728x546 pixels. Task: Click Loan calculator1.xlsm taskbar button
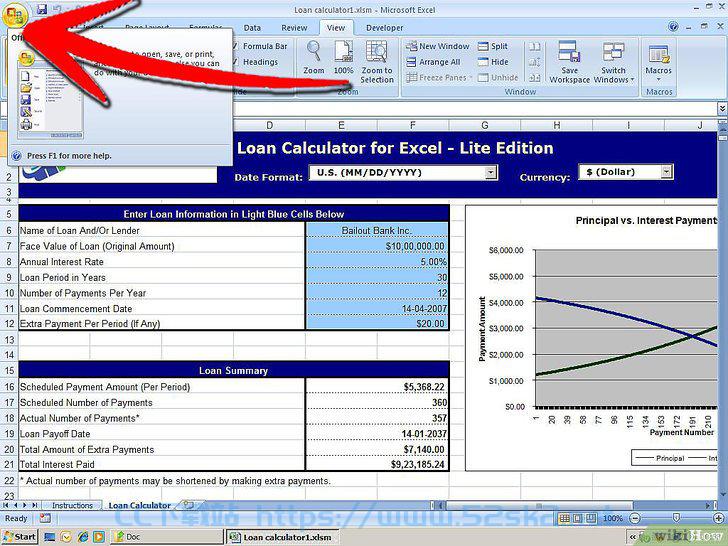[x=282, y=537]
